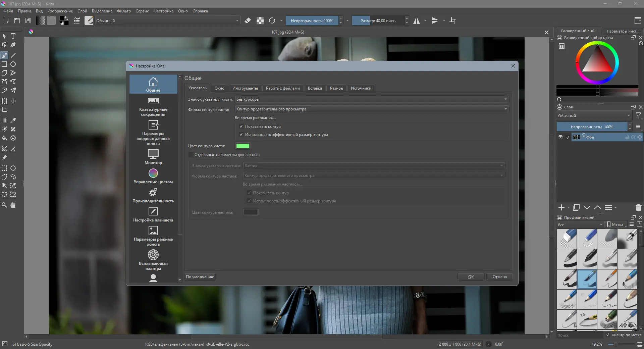Expand the layer blending mode dropdown
The width and height of the screenshot is (644, 349).
[x=594, y=116]
